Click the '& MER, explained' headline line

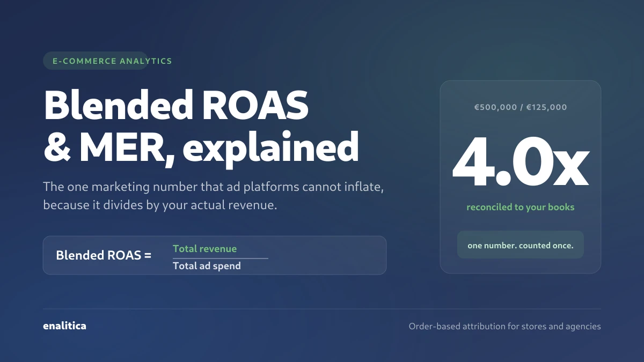coord(201,146)
